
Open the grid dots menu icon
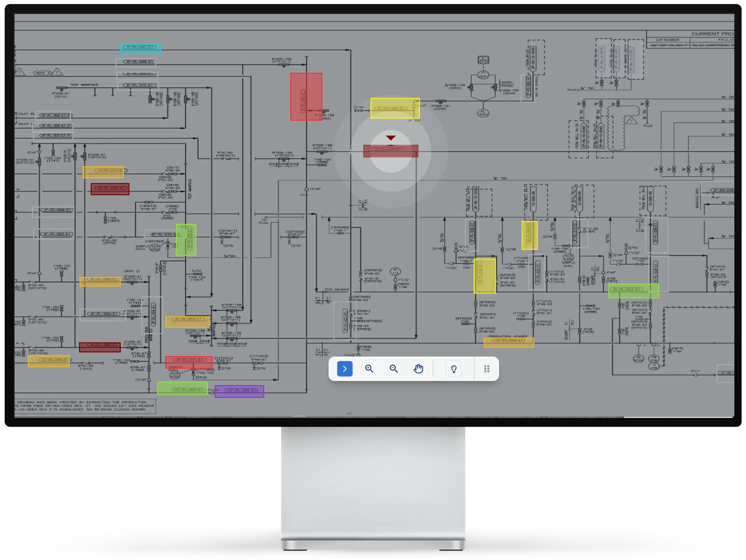tap(486, 369)
